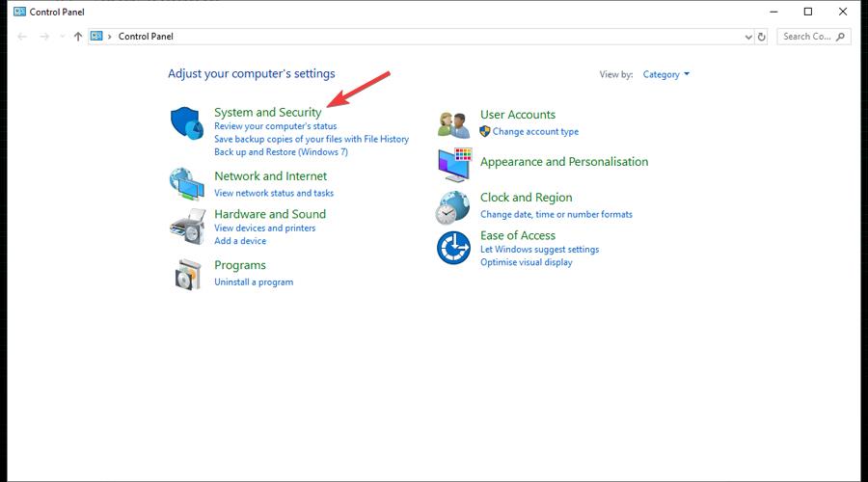
Task: Open Review your computer's status
Action: tap(275, 126)
